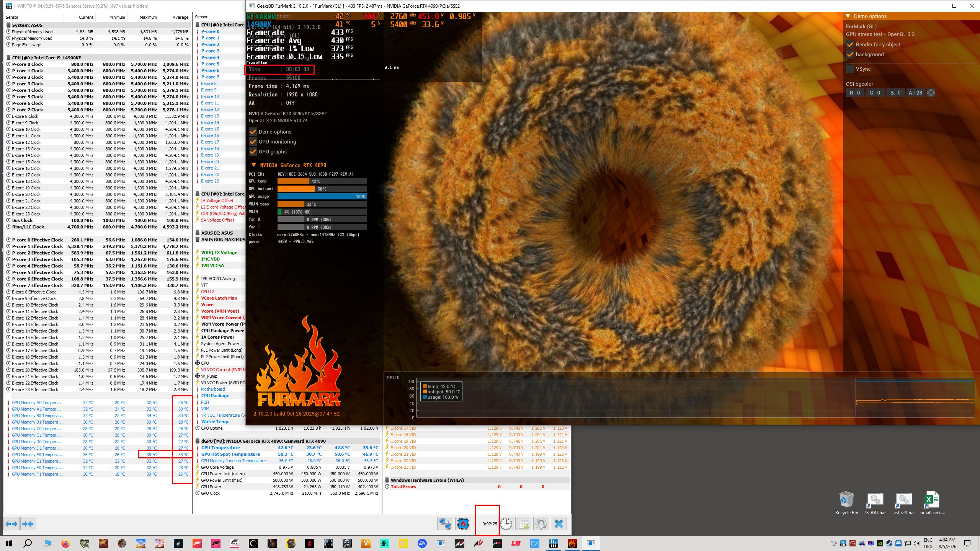The width and height of the screenshot is (980, 551).
Task: Collapse NVIDIA GeForce RTX 4090 section
Action: (x=253, y=165)
